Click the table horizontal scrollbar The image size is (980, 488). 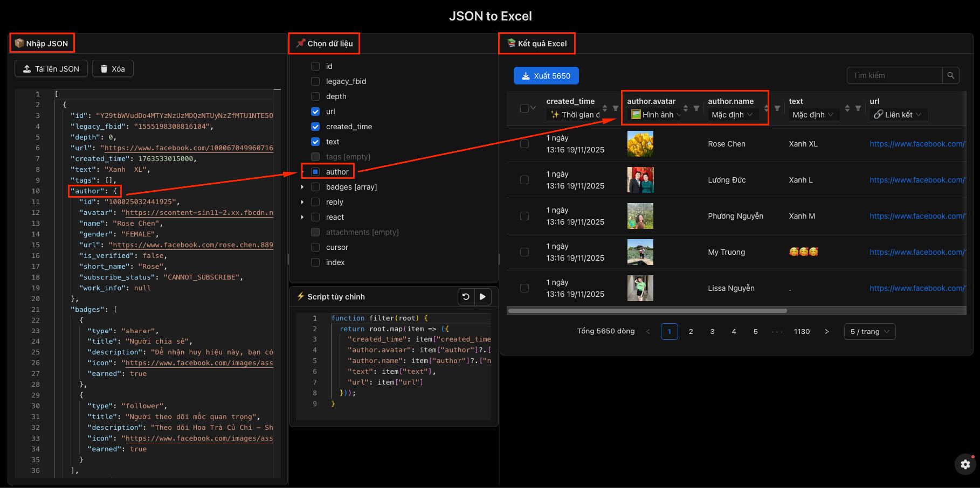point(647,311)
